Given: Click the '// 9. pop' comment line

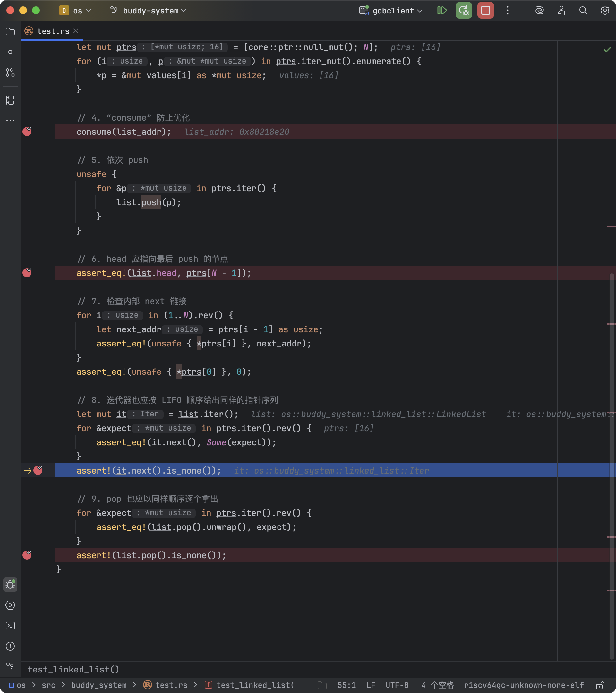Looking at the screenshot, I should click(x=148, y=499).
